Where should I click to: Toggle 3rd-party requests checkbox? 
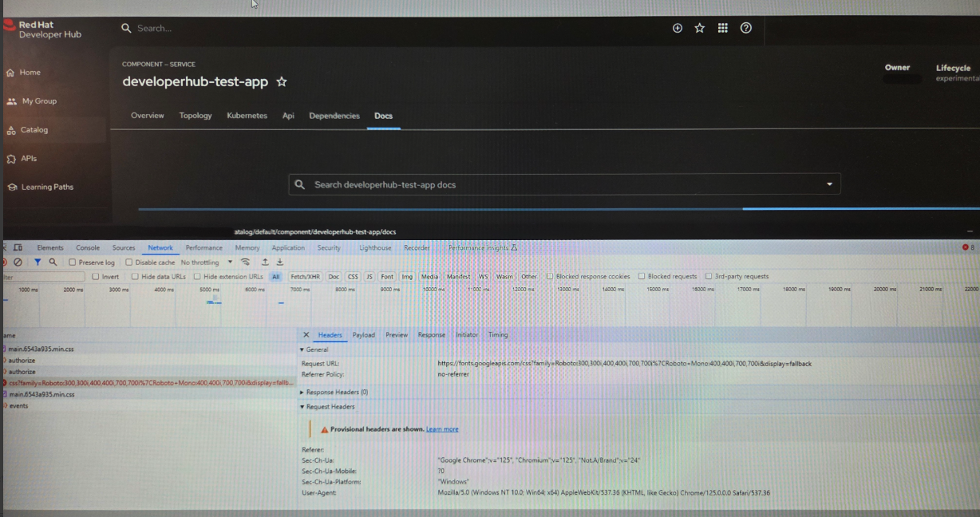[709, 277]
